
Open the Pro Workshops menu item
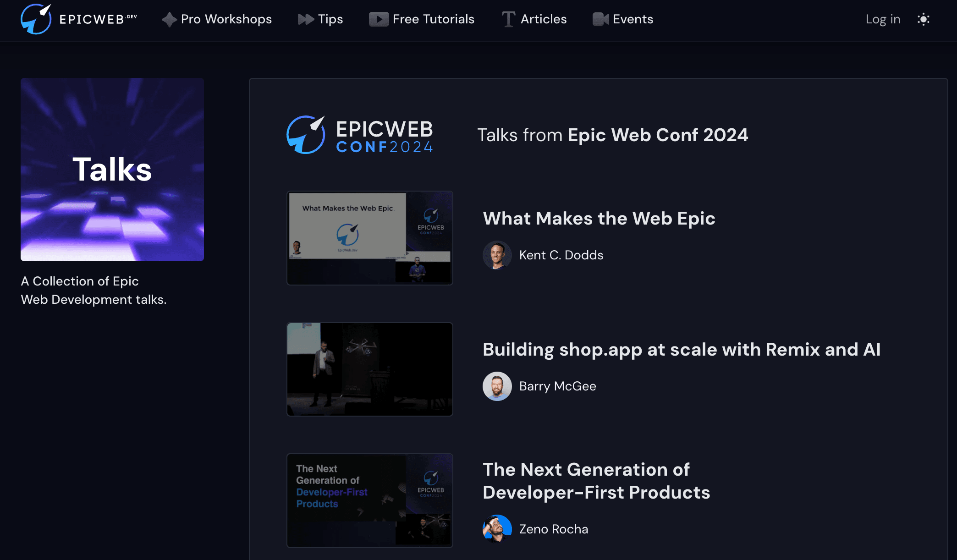click(x=226, y=19)
